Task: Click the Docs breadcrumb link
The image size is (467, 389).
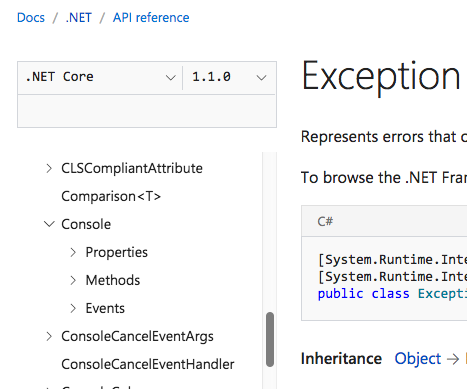Action: [31, 18]
